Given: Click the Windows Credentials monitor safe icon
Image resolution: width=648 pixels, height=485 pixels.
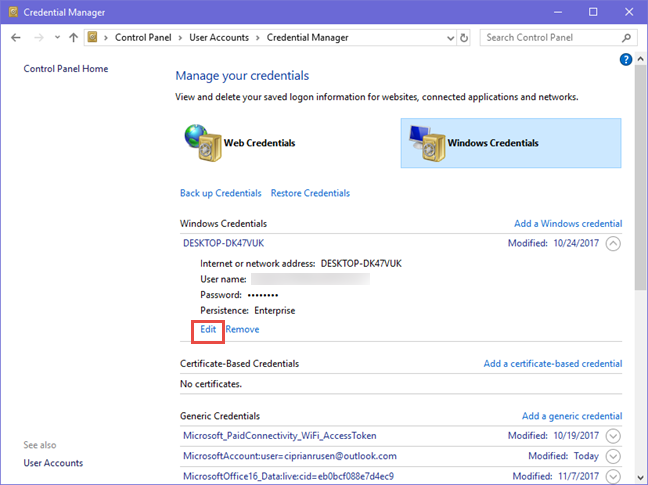Looking at the screenshot, I should tap(427, 143).
